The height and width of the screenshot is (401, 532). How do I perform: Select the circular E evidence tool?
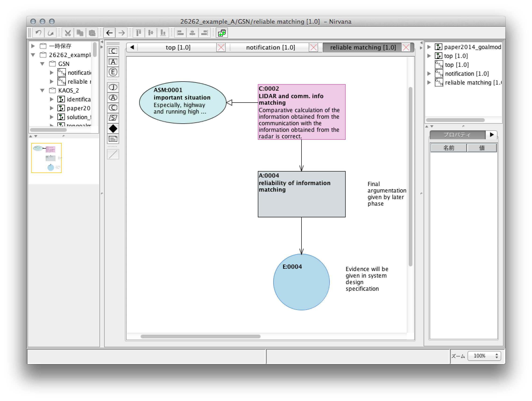[113, 72]
